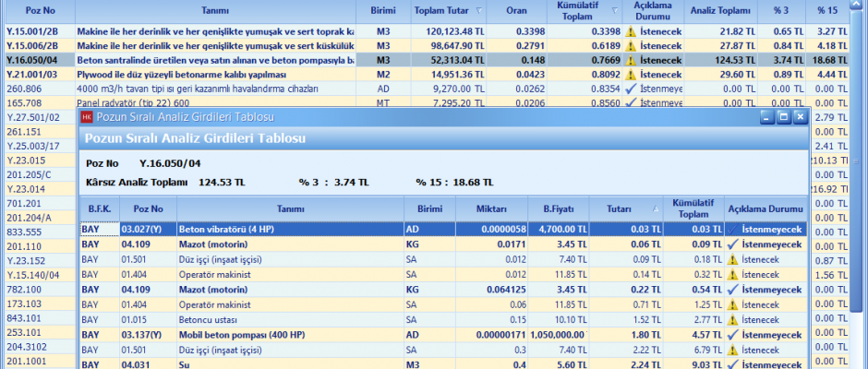The width and height of the screenshot is (868, 369).
Task: Click the warning icon in the Y.21.001/03 row
Action: point(631,75)
